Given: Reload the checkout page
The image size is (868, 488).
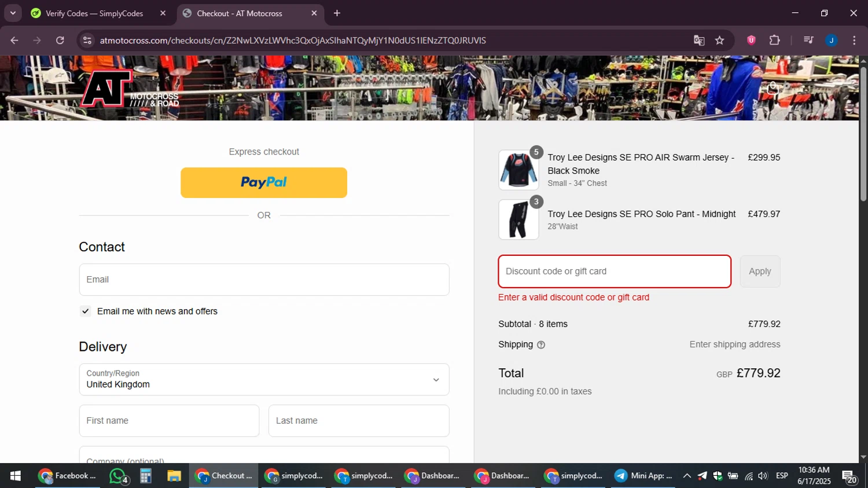Looking at the screenshot, I should [x=60, y=41].
